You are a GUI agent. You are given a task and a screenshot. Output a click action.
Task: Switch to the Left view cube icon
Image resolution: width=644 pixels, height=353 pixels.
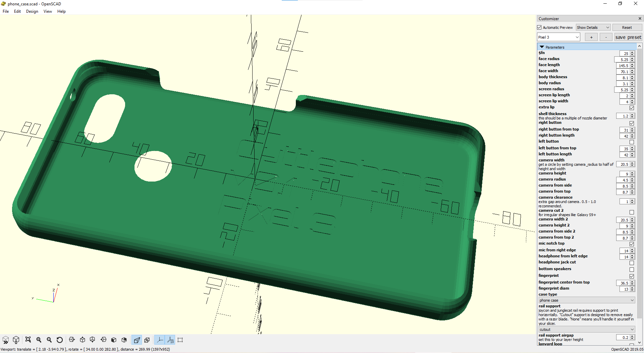tap(103, 340)
